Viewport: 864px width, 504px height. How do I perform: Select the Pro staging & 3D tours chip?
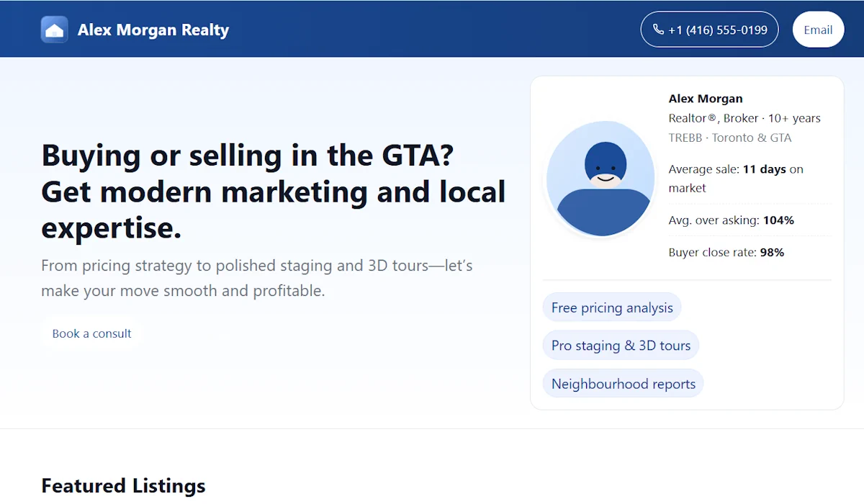click(621, 346)
